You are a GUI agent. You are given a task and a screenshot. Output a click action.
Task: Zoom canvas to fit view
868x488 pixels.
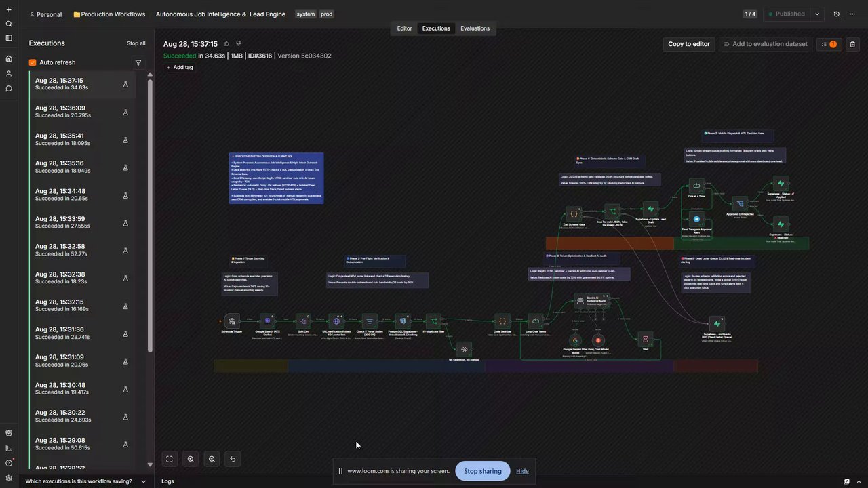click(170, 459)
